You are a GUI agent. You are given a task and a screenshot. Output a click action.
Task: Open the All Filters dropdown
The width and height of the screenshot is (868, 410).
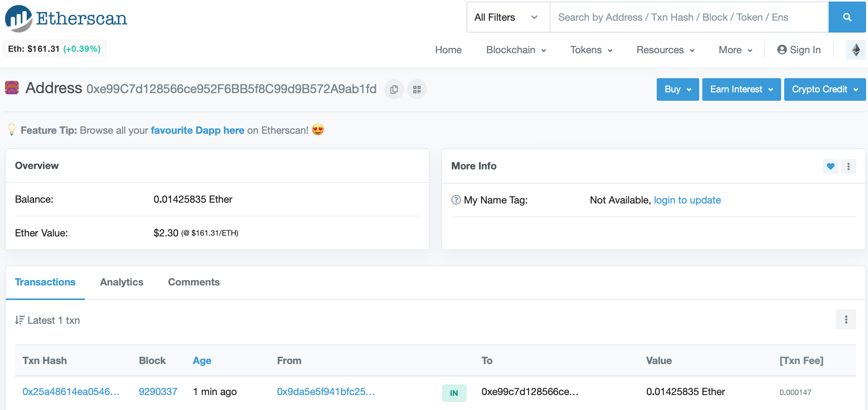(508, 17)
